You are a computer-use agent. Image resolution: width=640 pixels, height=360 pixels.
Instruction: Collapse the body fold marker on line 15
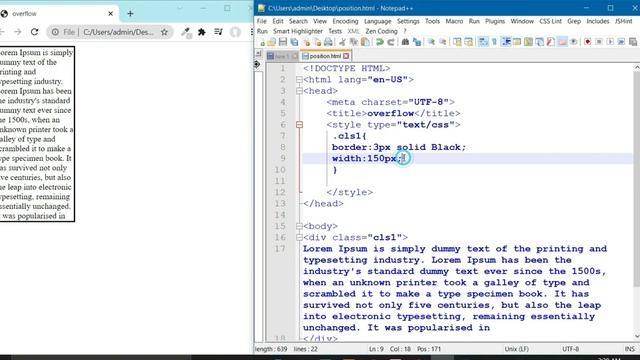click(x=299, y=226)
